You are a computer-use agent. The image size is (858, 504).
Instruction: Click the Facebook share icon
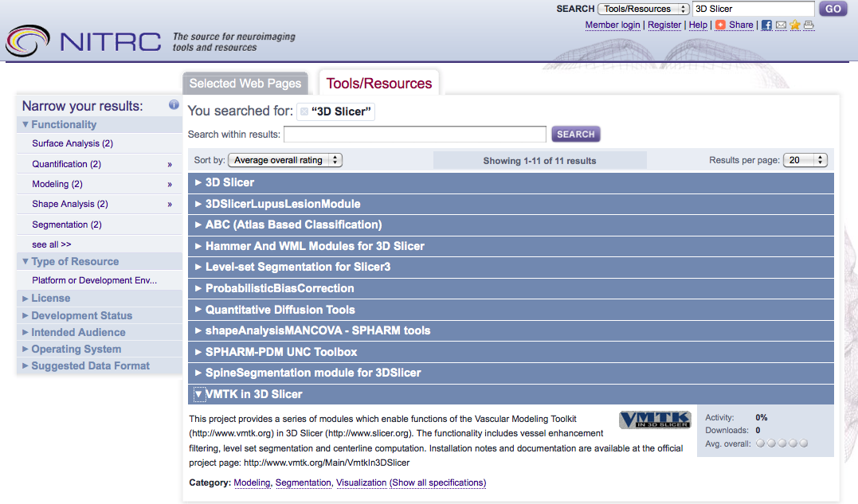pyautogui.click(x=766, y=25)
